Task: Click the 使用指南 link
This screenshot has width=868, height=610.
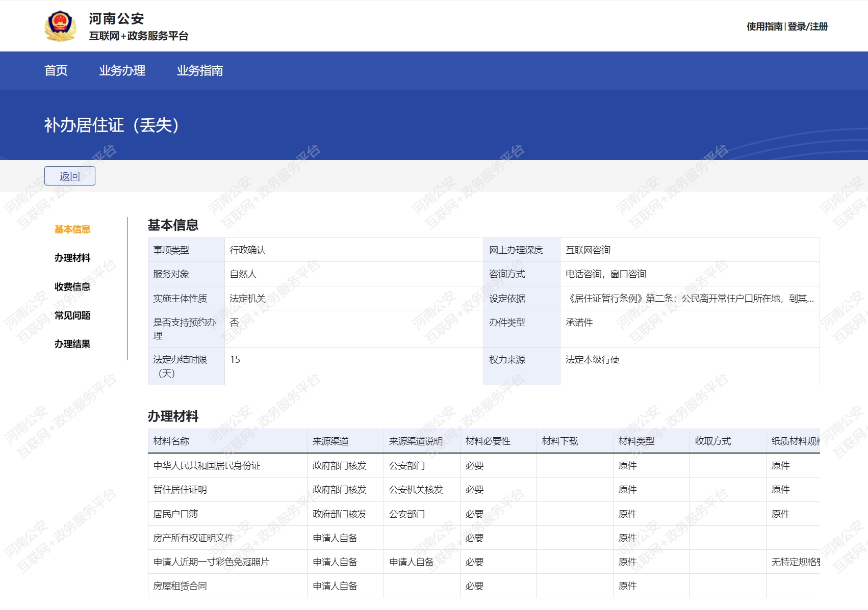Action: 764,26
